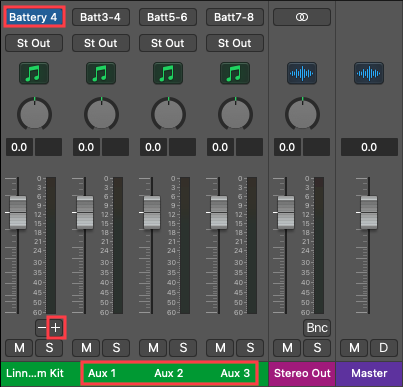This screenshot has height=387, width=403.
Task: Click the Master volume fader handle
Action: [369, 212]
